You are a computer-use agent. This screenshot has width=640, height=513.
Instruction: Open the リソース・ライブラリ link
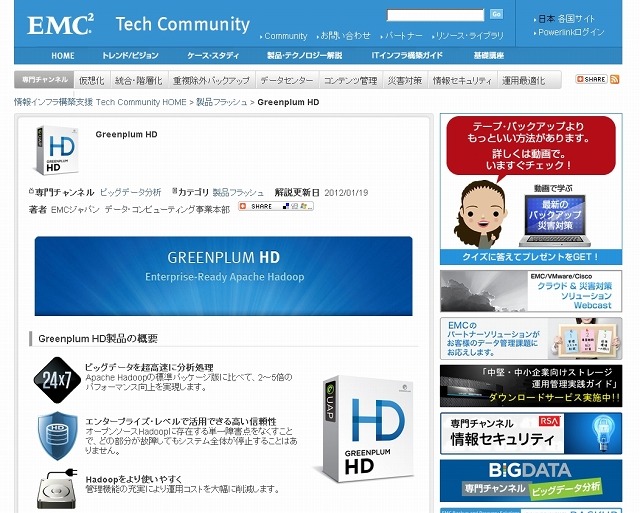click(x=469, y=36)
